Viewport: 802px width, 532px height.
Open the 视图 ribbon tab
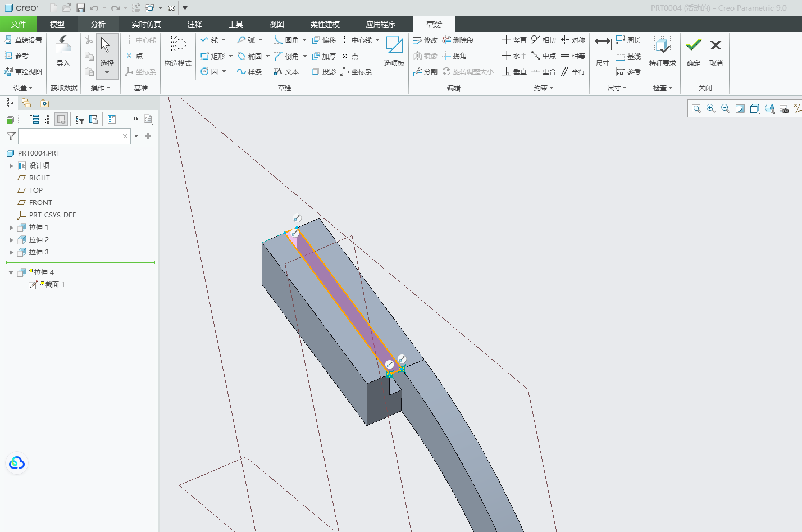(276, 24)
